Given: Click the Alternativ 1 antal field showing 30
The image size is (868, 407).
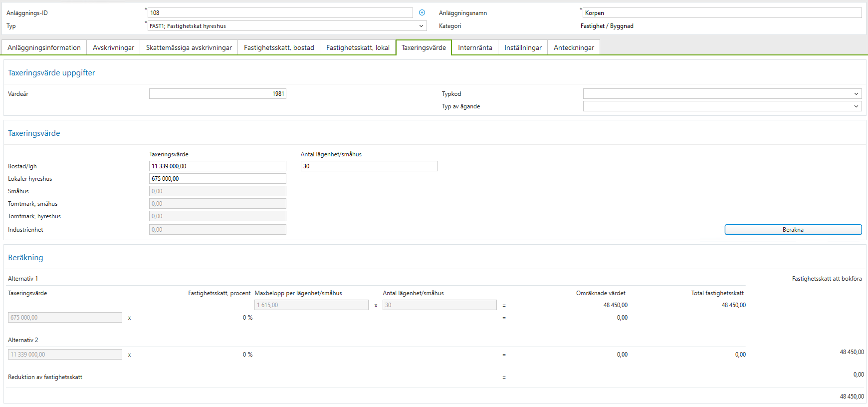Looking at the screenshot, I should point(439,305).
